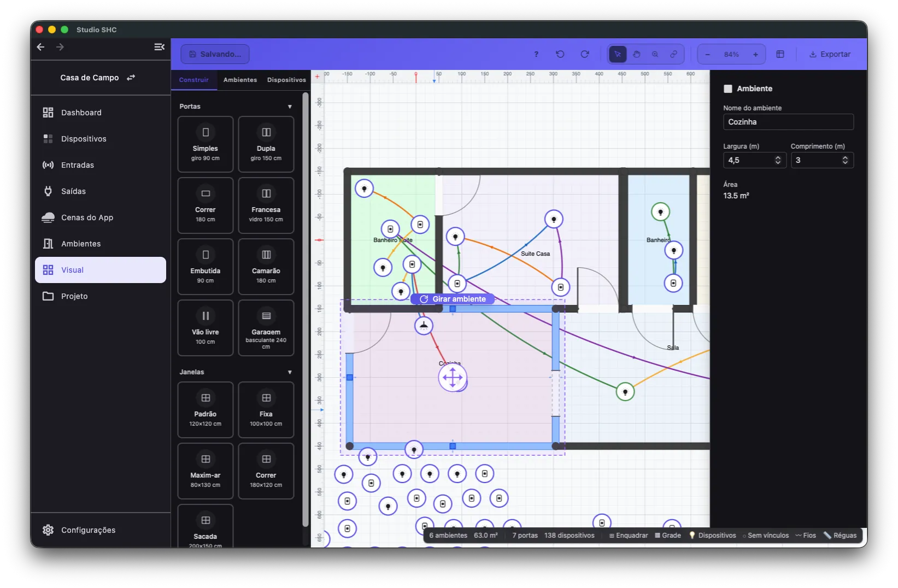This screenshot has width=898, height=588.
Task: Switch project next to Casa de Campo
Action: coord(131,78)
